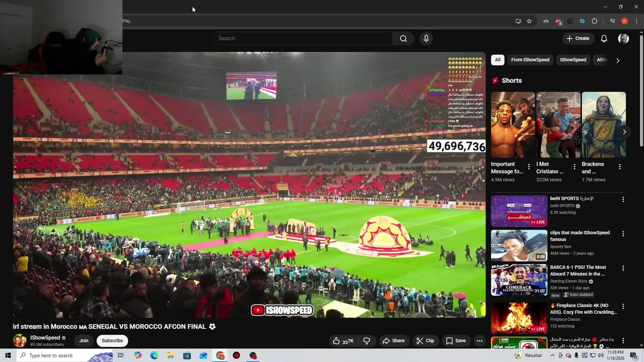This screenshot has height=362, width=644.
Task: Open Fireplace Classic 4K live thumbnail
Action: [519, 318]
